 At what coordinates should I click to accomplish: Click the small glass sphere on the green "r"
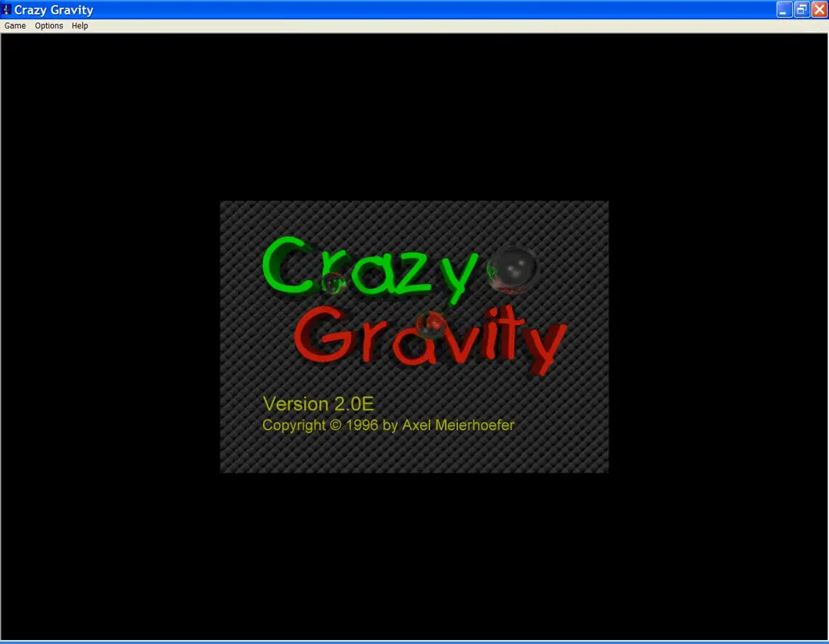tap(333, 283)
